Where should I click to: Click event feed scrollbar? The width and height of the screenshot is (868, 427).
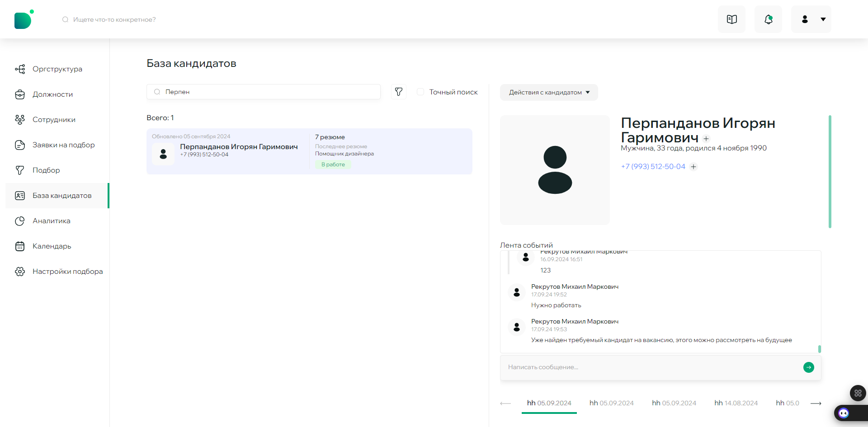[820, 349]
